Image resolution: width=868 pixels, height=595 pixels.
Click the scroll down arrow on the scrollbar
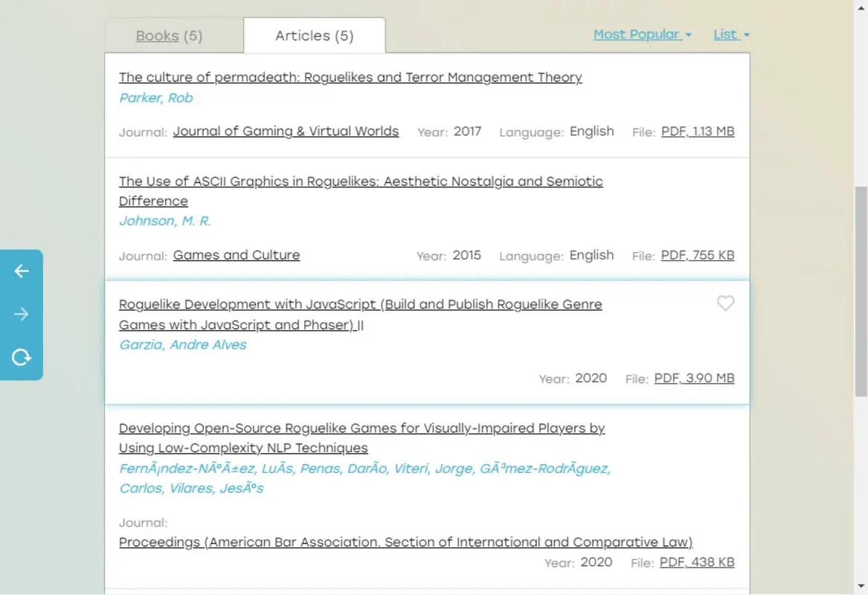(x=861, y=585)
